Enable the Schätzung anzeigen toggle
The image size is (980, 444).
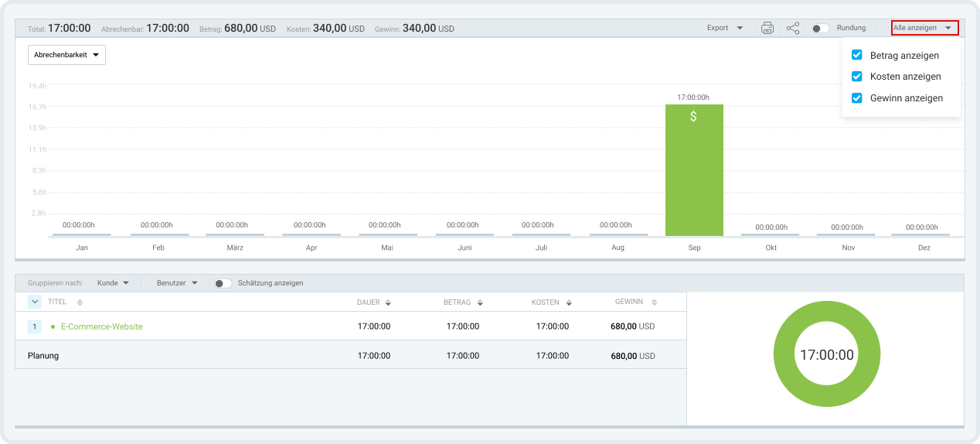coord(223,283)
